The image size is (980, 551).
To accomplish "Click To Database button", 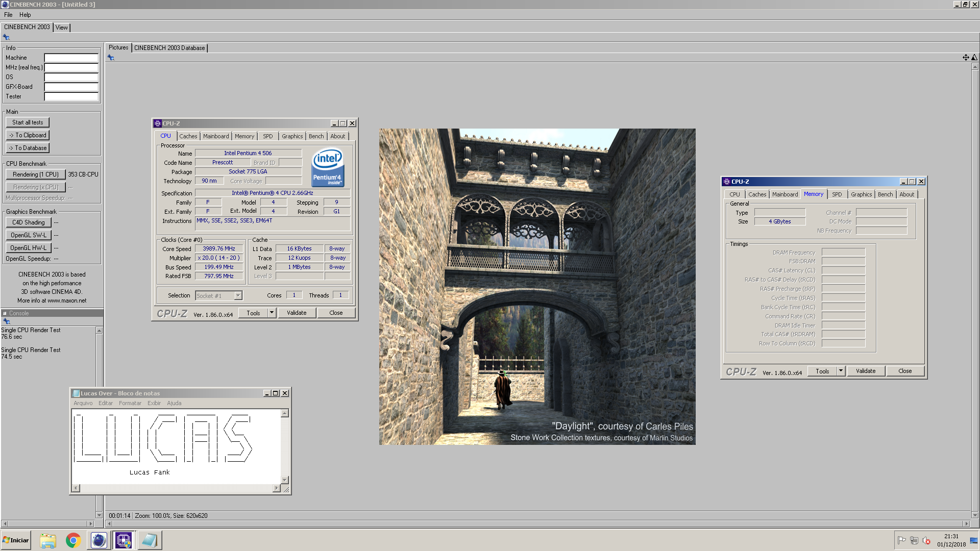I will pos(28,148).
